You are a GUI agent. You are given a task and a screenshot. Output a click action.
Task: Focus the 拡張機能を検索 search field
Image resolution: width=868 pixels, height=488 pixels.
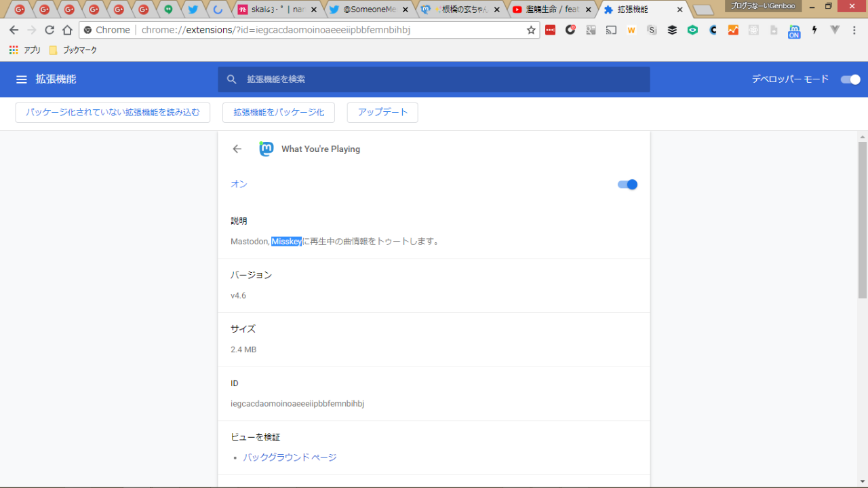click(x=434, y=79)
